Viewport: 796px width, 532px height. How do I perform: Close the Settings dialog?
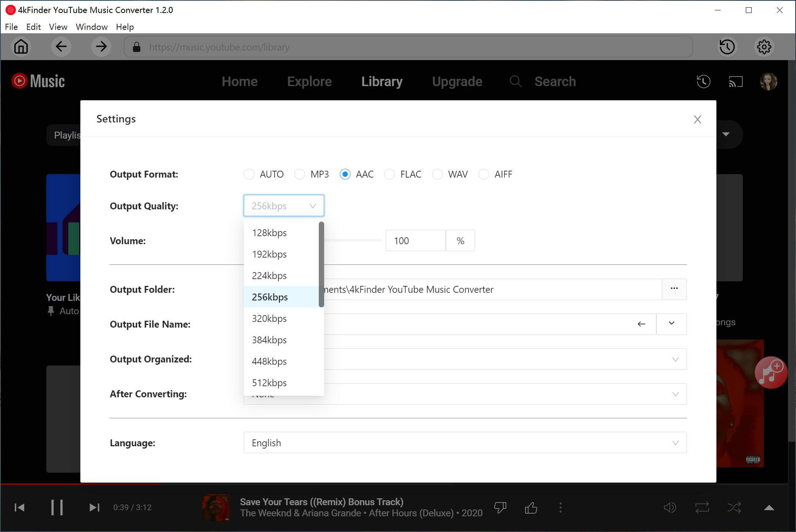(697, 119)
